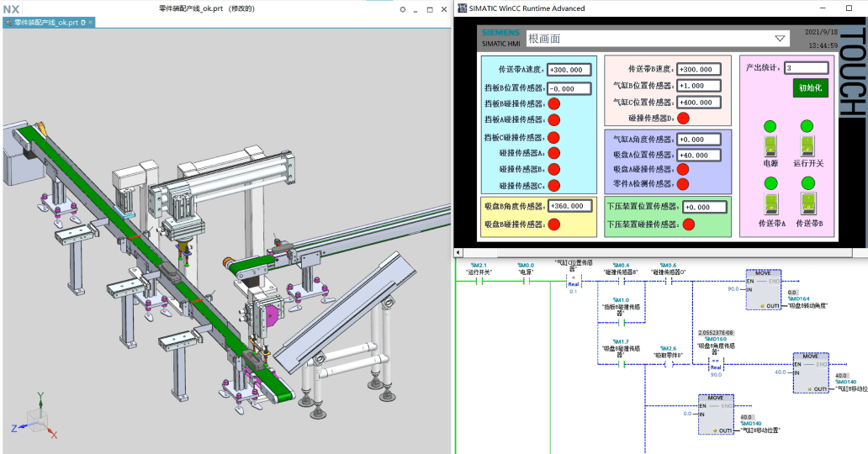This screenshot has width=868, height=454.
Task: Click the NX logo in the corner
Action: (11, 9)
